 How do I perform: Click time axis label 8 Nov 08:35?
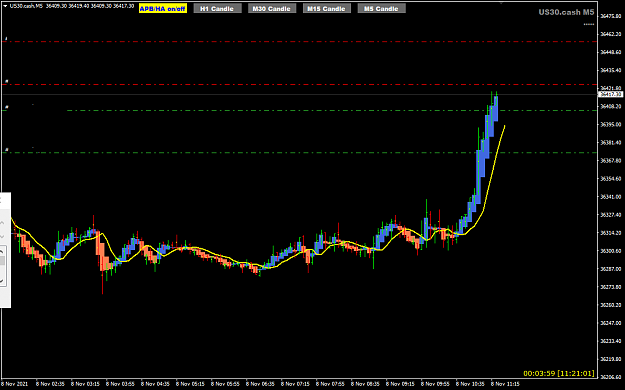pos(365,384)
